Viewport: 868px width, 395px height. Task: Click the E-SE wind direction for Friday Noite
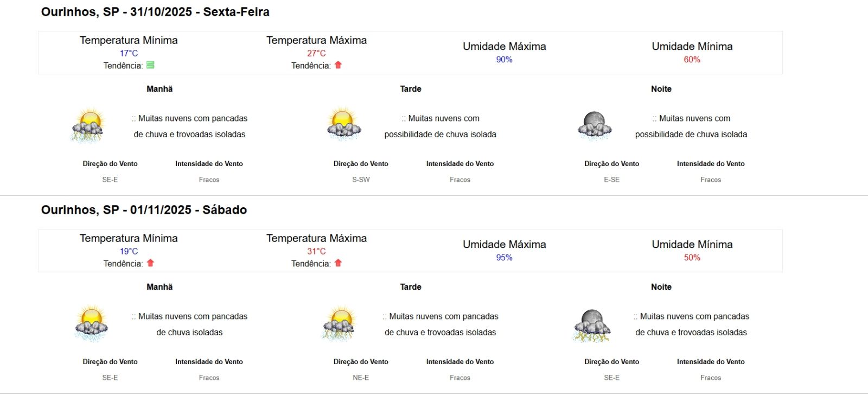click(611, 180)
